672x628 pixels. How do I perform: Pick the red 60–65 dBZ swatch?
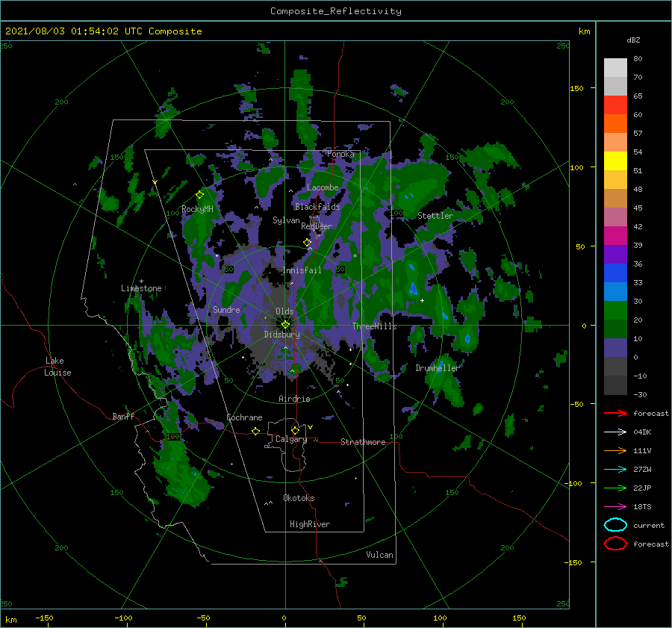tap(615, 105)
